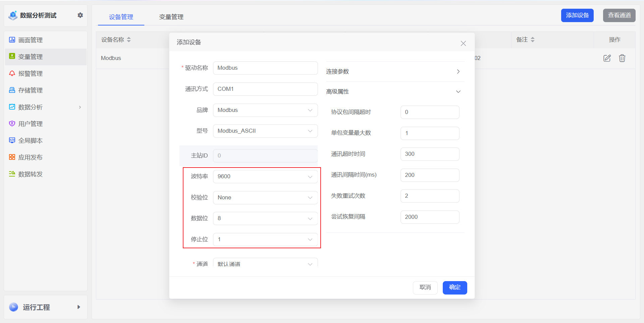Switch to the 设备管理 tab
This screenshot has width=644, height=323.
(121, 17)
